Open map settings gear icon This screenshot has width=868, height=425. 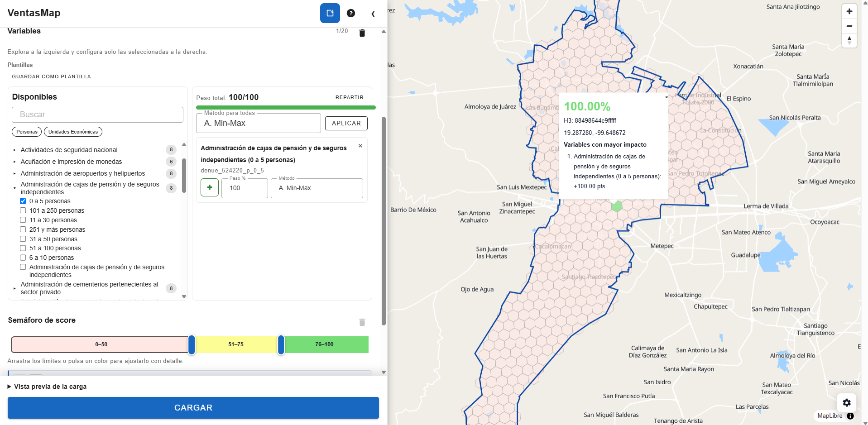pyautogui.click(x=847, y=402)
